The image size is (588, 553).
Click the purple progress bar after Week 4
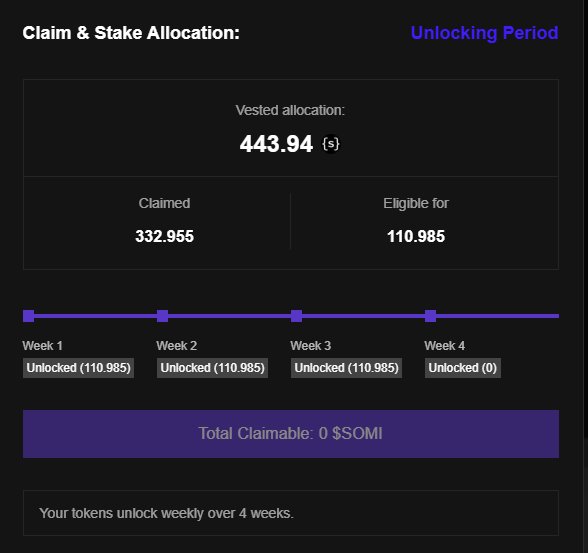click(x=498, y=316)
